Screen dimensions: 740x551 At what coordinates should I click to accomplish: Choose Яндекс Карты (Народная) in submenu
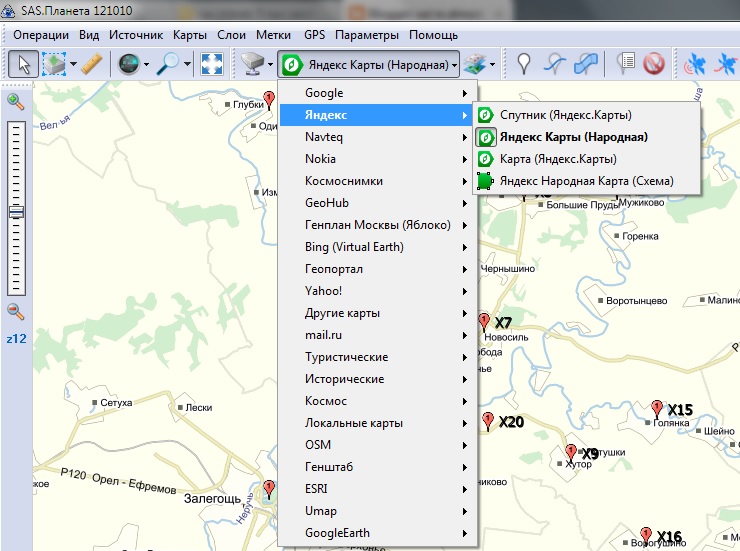coord(586,137)
